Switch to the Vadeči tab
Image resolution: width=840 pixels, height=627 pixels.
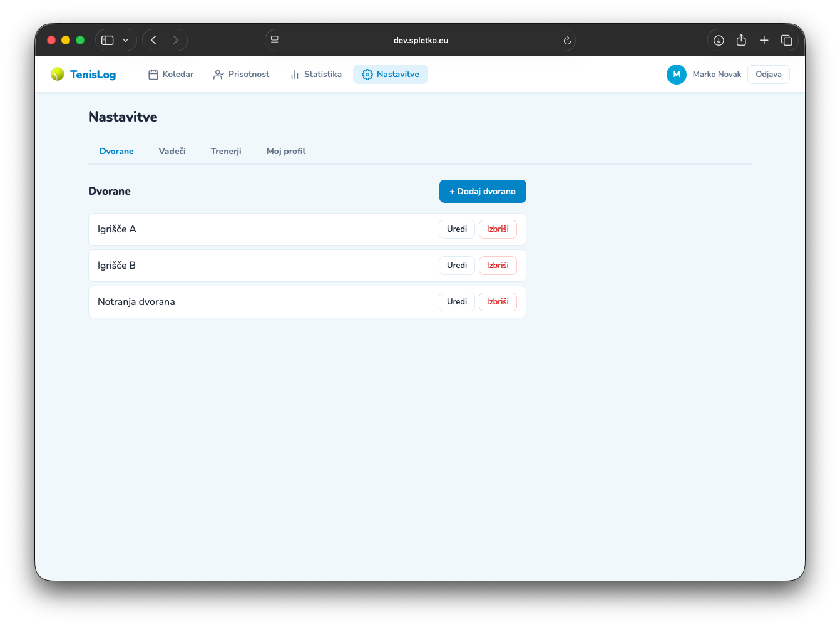[x=172, y=151]
